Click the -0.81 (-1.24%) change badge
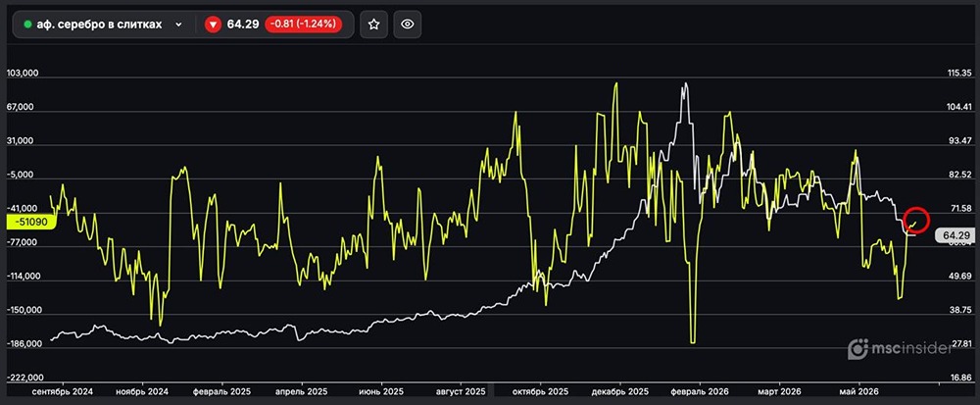The height and width of the screenshot is (405, 980). (303, 25)
